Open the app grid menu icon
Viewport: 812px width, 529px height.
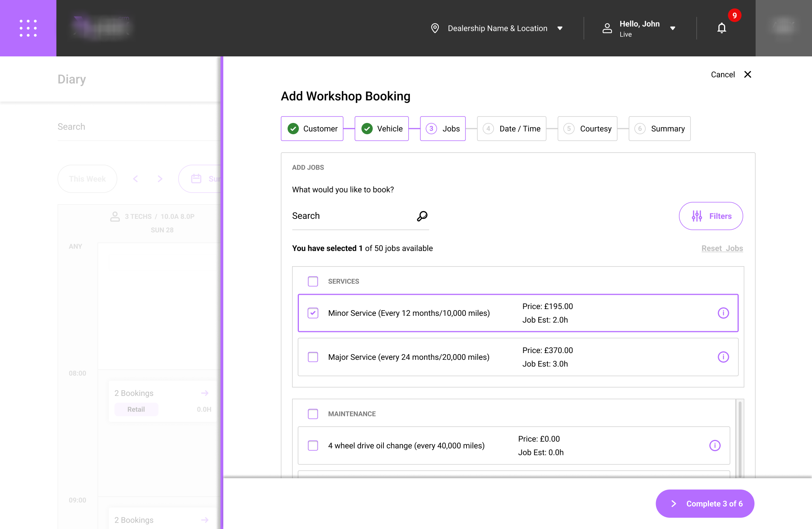click(x=28, y=28)
